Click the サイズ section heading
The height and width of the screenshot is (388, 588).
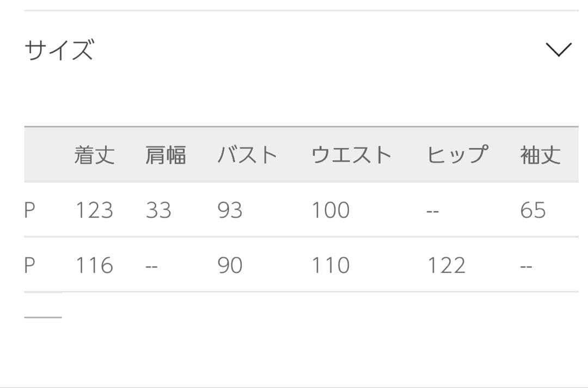[x=59, y=50]
